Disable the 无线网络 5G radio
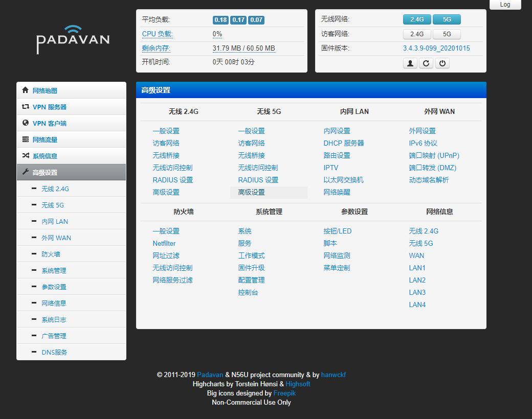Image resolution: width=532 pixels, height=419 pixels. (447, 19)
